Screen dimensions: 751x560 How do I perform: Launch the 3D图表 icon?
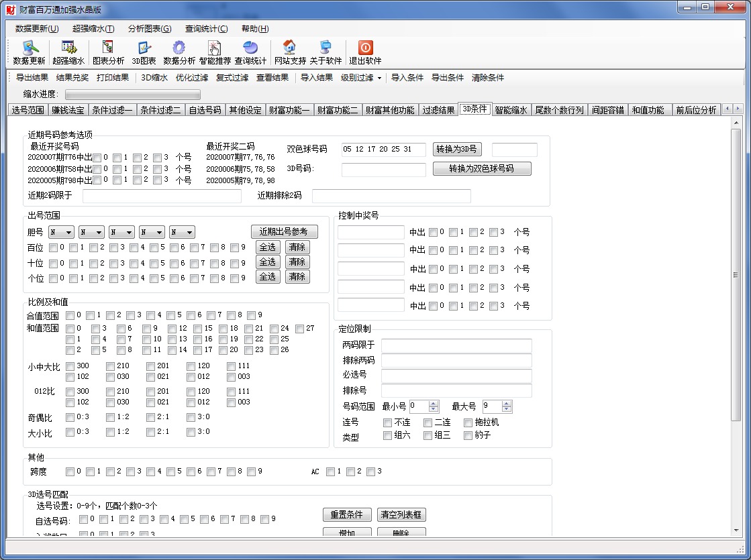(144, 48)
